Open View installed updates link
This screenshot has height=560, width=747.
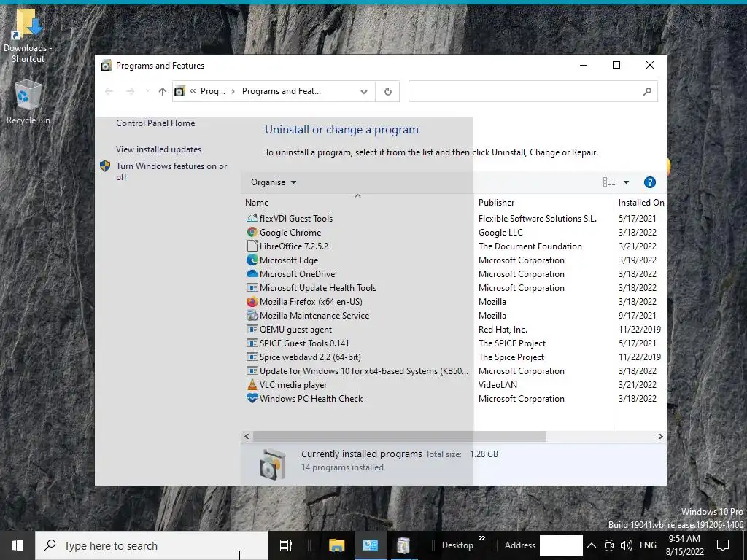158,149
